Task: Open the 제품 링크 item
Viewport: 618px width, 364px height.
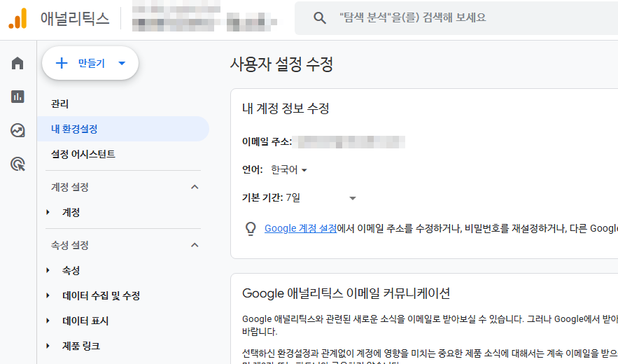Action: pos(80,346)
